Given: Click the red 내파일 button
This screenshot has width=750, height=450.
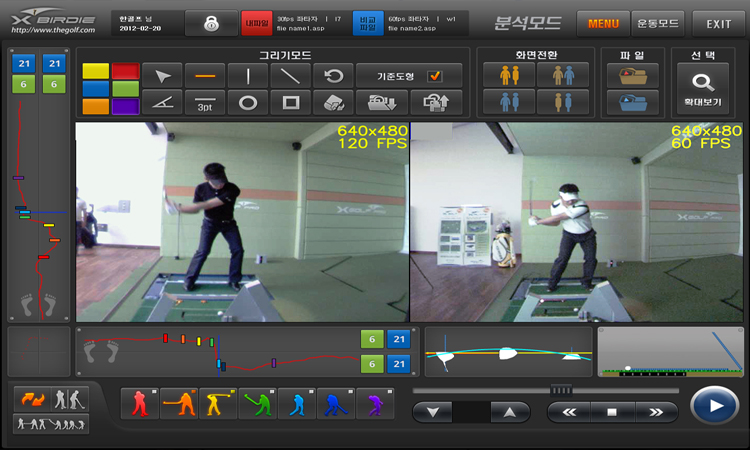Looking at the screenshot, I should point(257,23).
